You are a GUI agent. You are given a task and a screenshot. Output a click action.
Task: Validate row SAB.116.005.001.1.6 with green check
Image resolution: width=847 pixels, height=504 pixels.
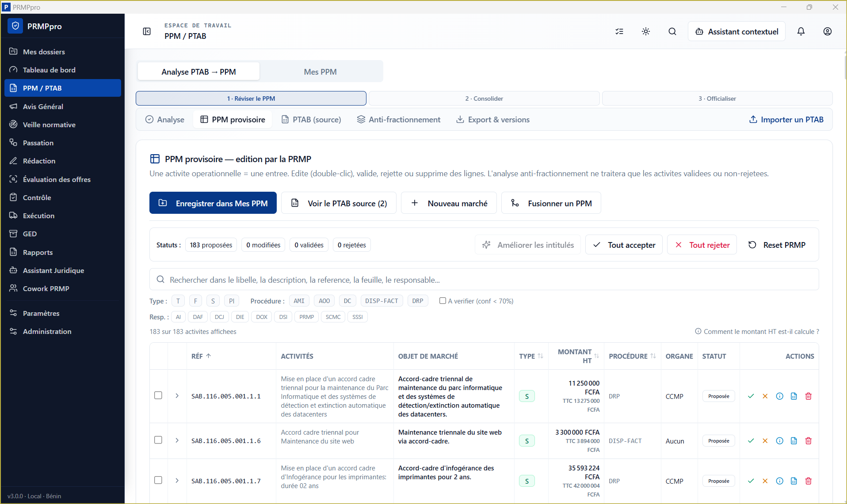tap(751, 441)
